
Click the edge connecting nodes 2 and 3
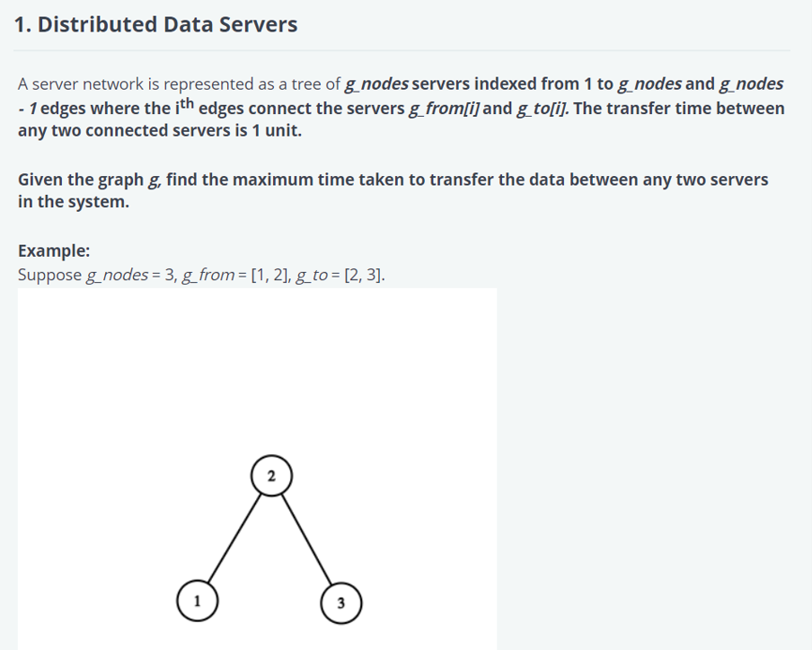coord(307,539)
